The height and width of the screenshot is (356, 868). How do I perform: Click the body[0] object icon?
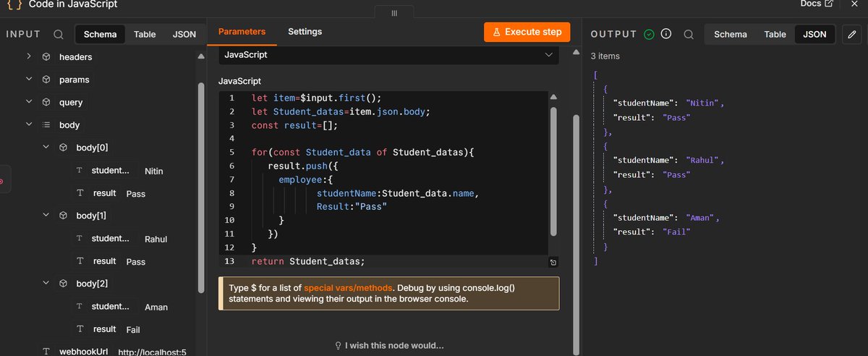click(x=63, y=148)
